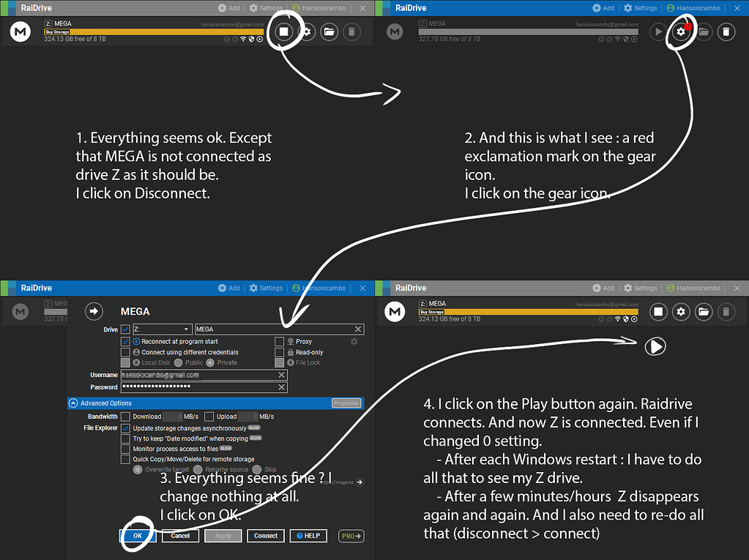Viewport: 749px width, 560px height.
Task: Click the Cancel button
Action: click(180, 536)
